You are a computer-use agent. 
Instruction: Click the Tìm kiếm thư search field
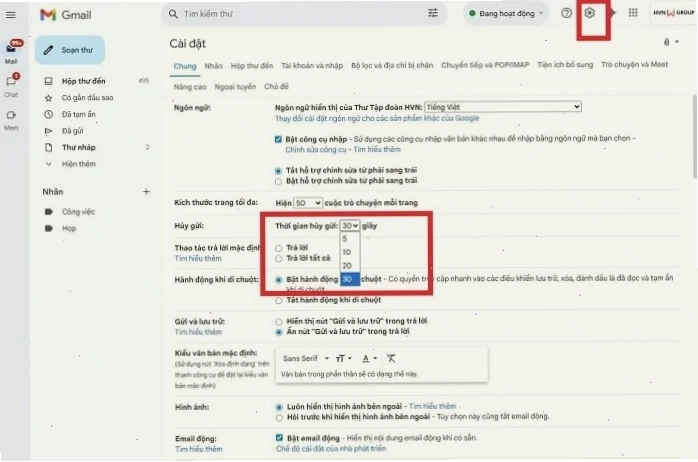303,14
